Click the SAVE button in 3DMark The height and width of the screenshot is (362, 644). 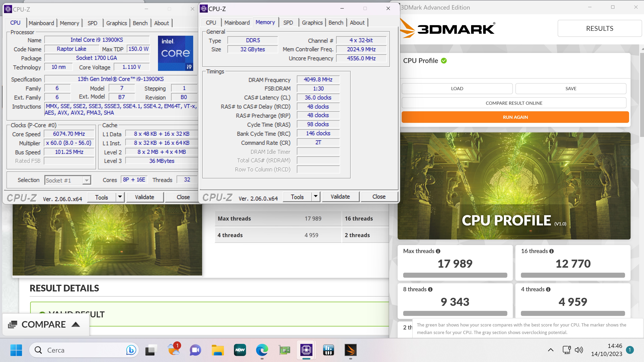pyautogui.click(x=571, y=88)
